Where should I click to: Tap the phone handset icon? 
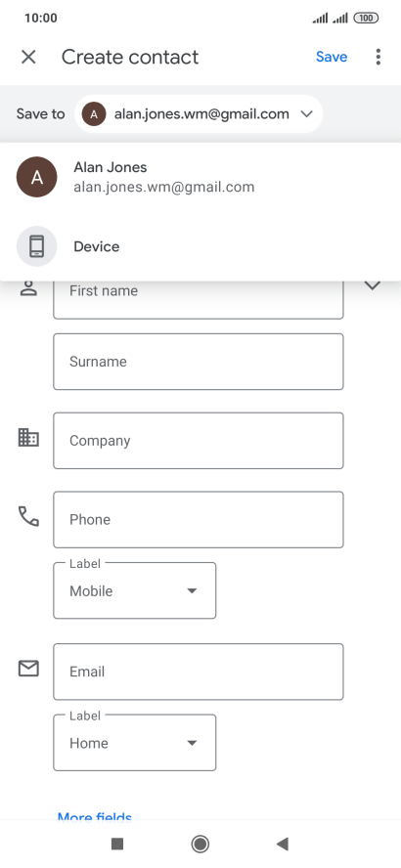(x=28, y=516)
